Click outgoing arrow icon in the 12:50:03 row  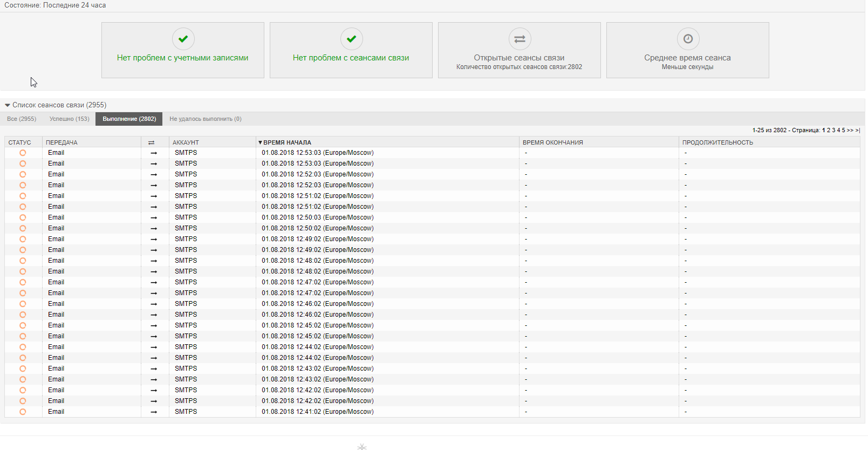click(154, 217)
